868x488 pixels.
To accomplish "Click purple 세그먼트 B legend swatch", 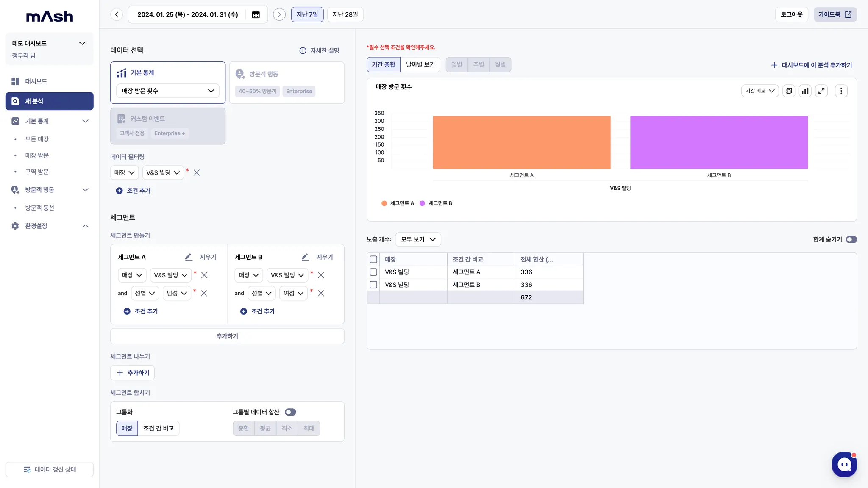I will pyautogui.click(x=422, y=203).
